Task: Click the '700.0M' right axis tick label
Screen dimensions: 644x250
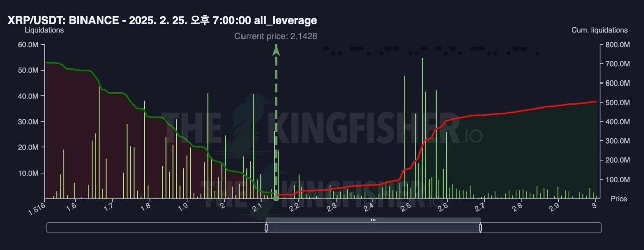Action: (x=617, y=64)
